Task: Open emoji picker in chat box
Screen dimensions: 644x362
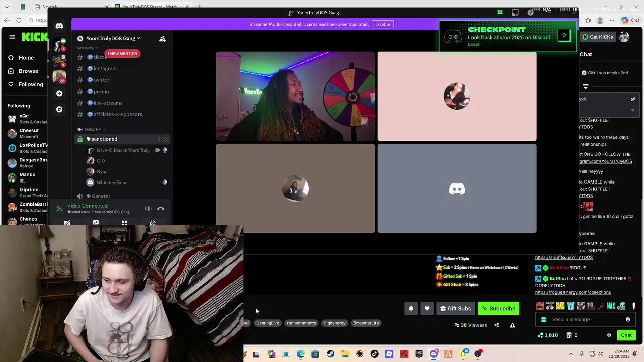Action: [628, 320]
